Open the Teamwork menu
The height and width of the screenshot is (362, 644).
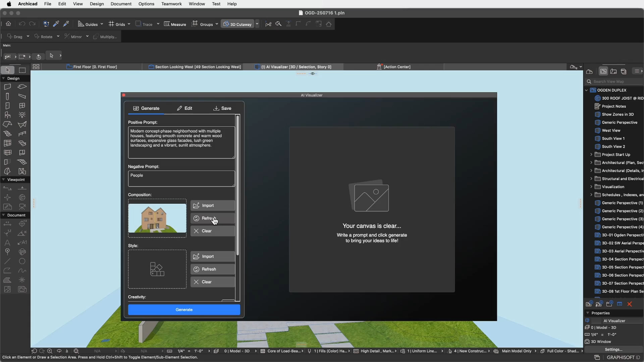(x=171, y=4)
